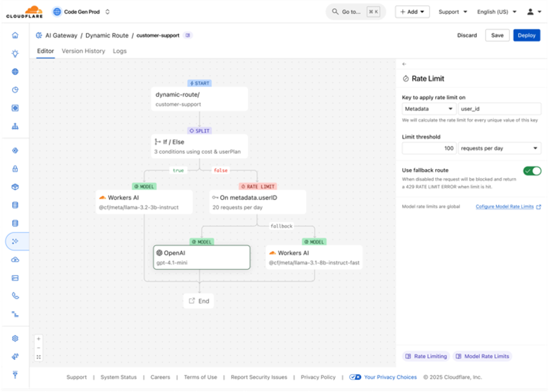Click the Save button
Screen dimensions: 549x392
tap(497, 35)
